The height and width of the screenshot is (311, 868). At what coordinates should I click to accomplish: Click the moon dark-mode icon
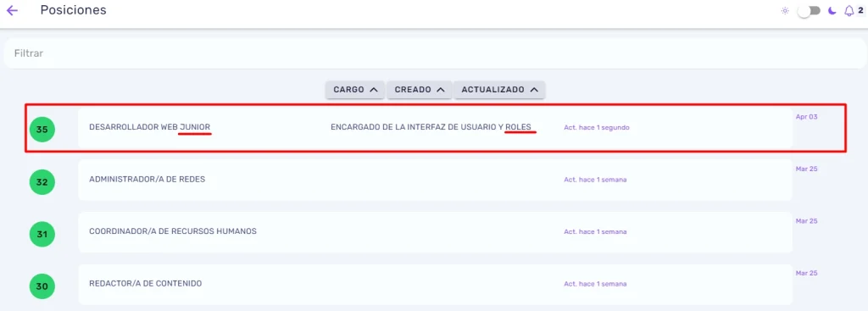click(x=832, y=10)
